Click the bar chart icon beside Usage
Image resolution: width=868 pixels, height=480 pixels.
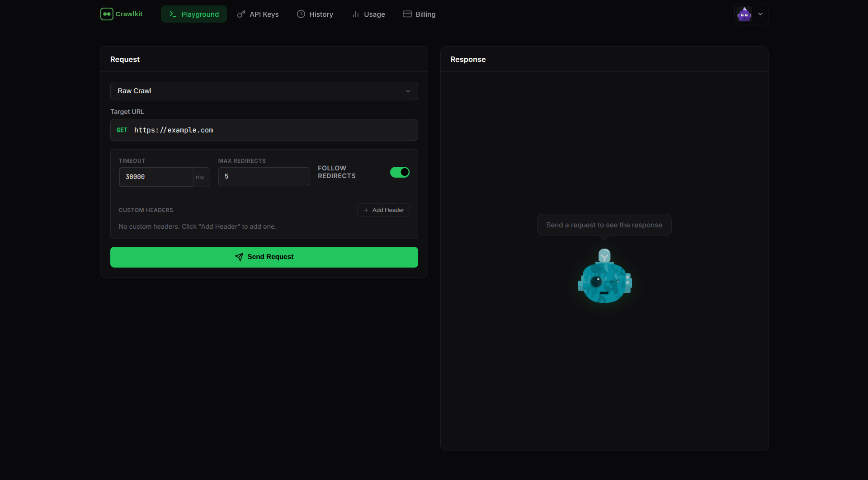pos(356,14)
